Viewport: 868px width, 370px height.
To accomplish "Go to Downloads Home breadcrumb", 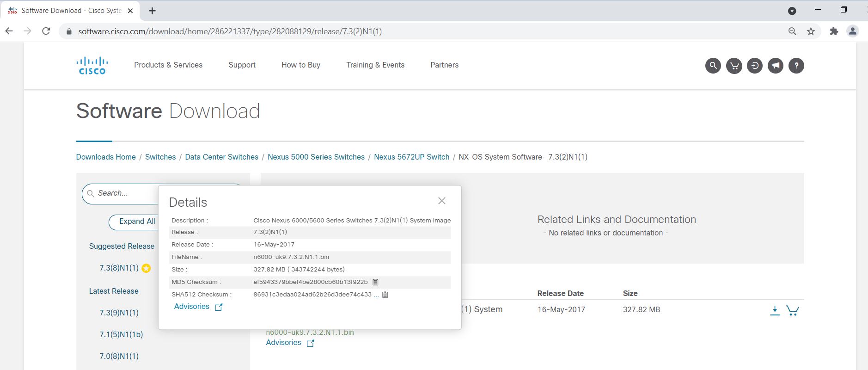I will [106, 157].
